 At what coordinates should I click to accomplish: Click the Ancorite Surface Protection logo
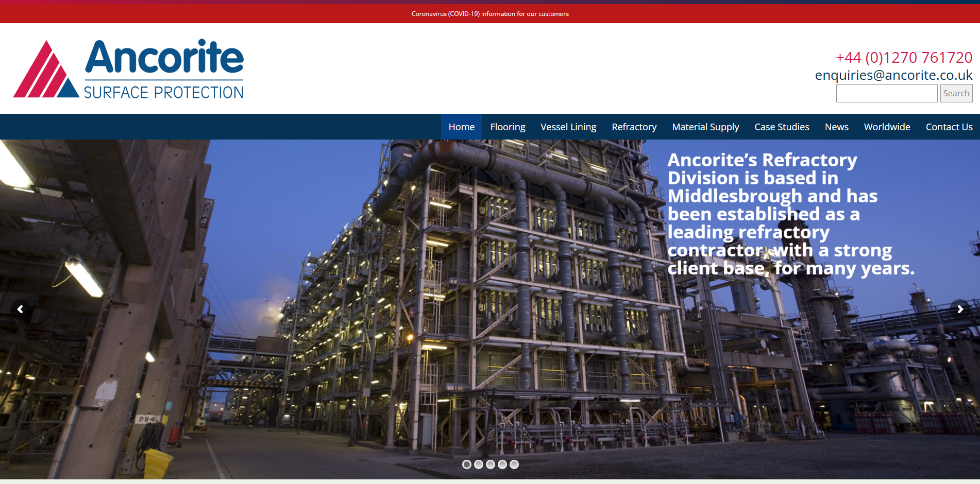128,68
